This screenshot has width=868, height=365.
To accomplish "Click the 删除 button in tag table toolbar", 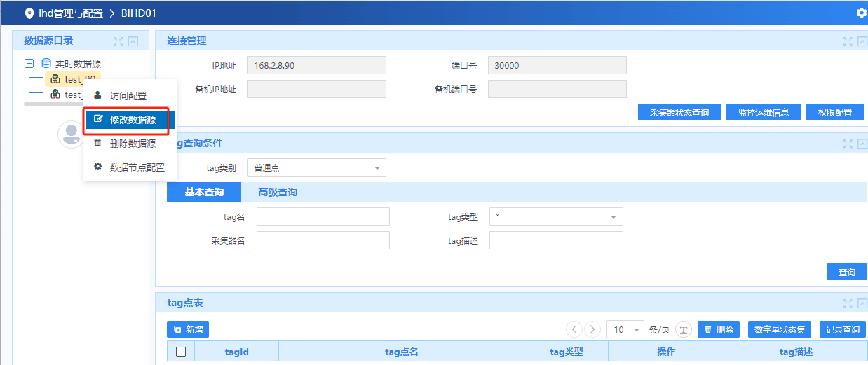I will pos(719,329).
